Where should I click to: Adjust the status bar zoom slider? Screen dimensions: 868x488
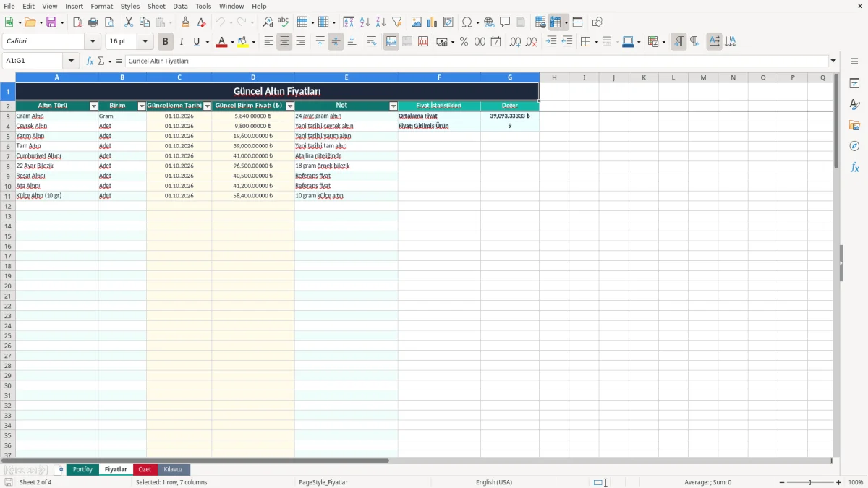(x=809, y=482)
